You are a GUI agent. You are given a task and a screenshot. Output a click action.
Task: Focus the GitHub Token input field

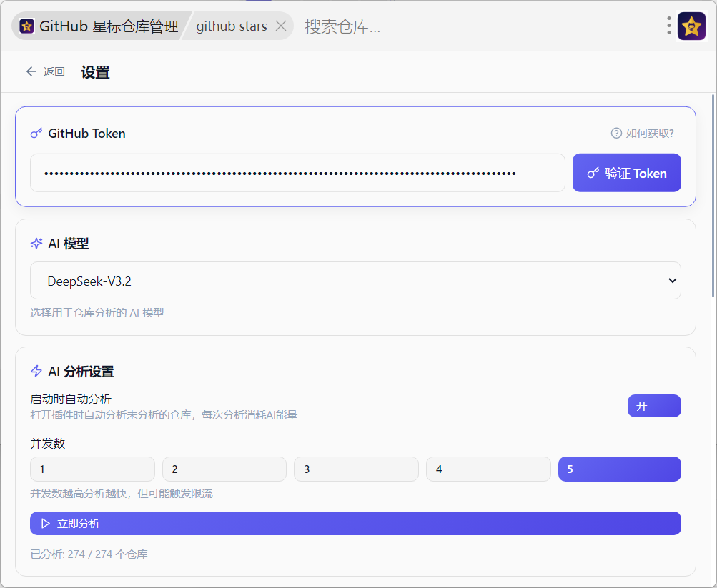297,173
